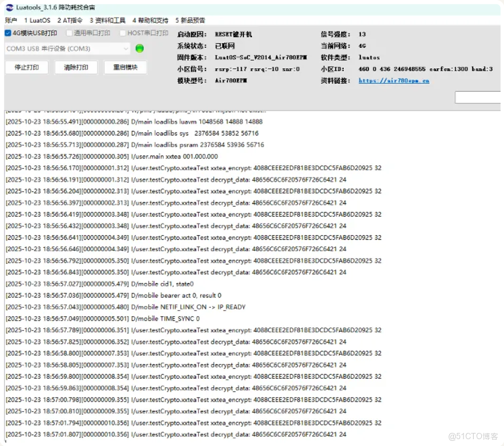
Task: Click log line D/mobile TIME_SYNC 0
Action: click(103, 318)
